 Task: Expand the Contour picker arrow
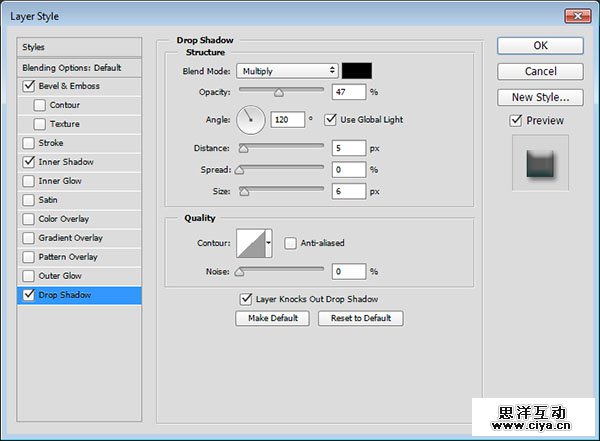269,243
